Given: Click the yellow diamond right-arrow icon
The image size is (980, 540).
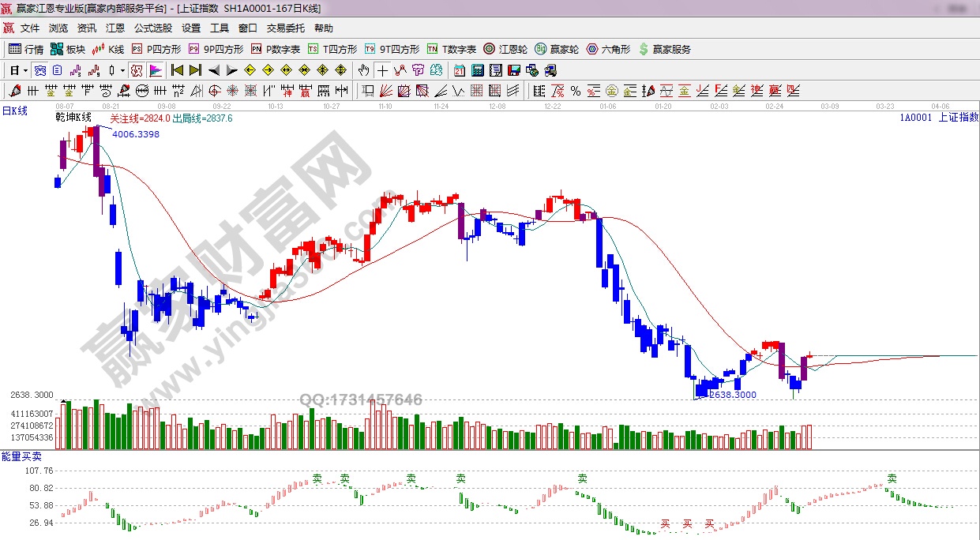Looking at the screenshot, I should click(268, 70).
